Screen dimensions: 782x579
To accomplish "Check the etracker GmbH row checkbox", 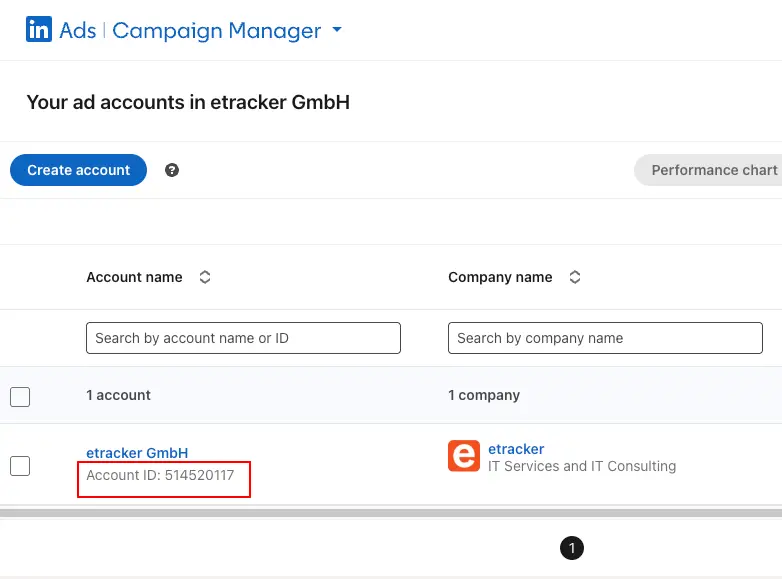I will click(x=20, y=465).
